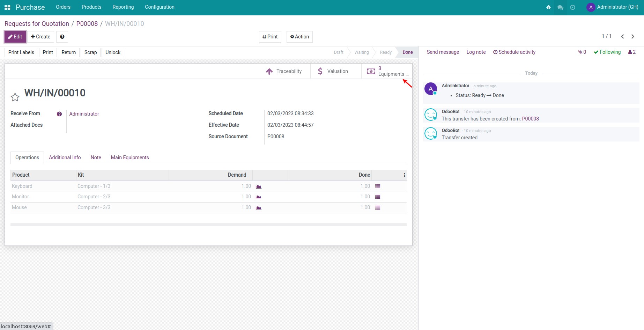
Task: Open the activities clock icon
Action: pyautogui.click(x=572, y=7)
